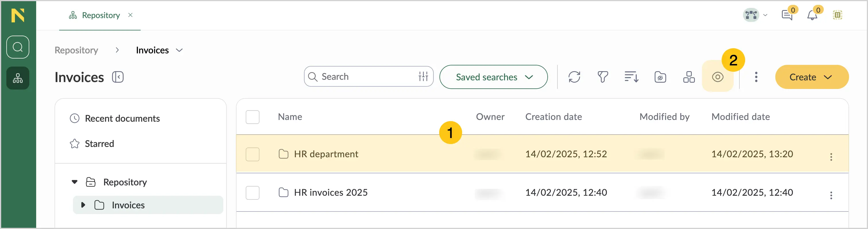The image size is (868, 229).
Task: Open the sort order options
Action: click(631, 77)
